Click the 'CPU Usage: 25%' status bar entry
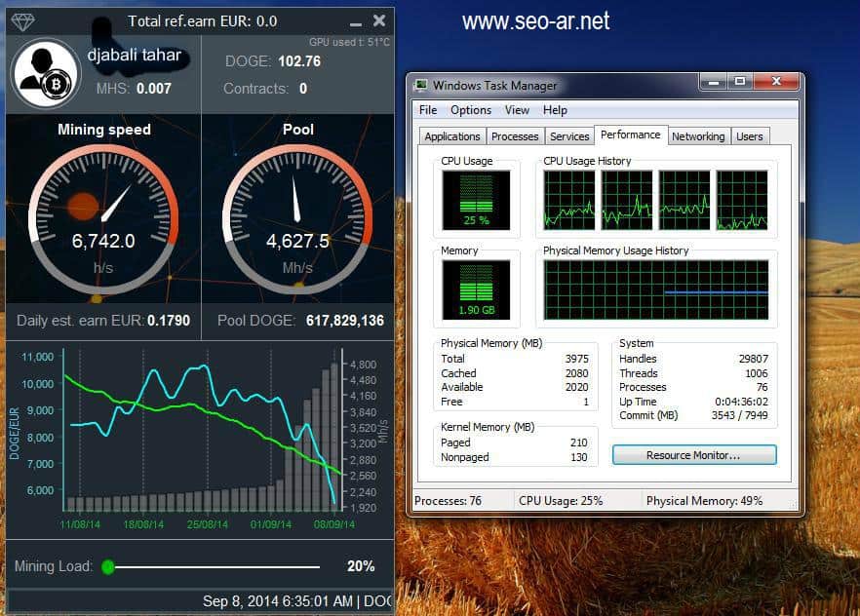 point(561,501)
